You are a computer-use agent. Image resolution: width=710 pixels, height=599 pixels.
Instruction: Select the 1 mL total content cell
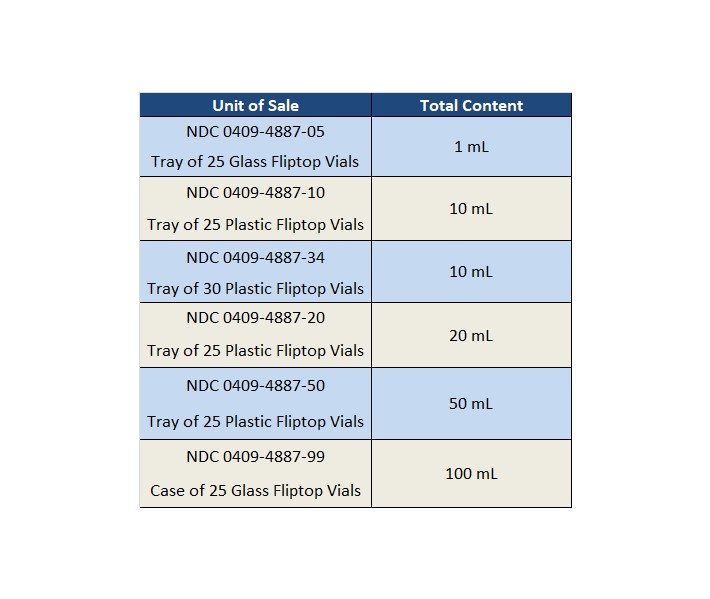(x=471, y=146)
